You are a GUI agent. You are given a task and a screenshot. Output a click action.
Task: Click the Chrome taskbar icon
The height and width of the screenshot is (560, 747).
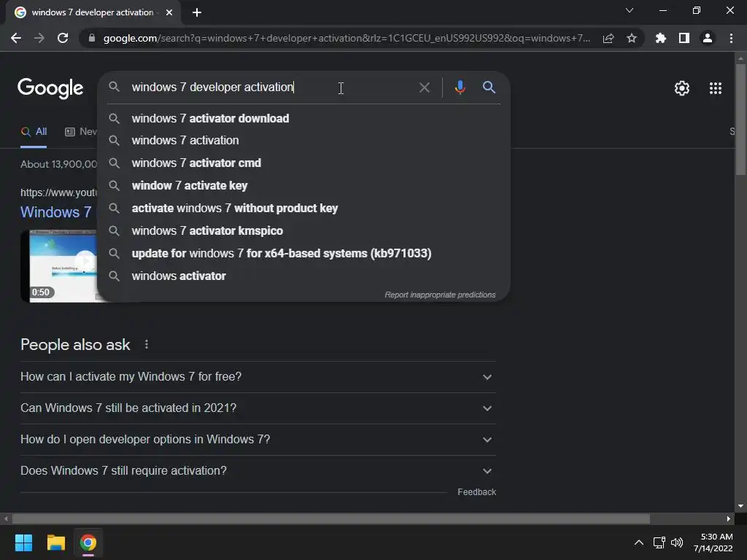click(x=88, y=542)
